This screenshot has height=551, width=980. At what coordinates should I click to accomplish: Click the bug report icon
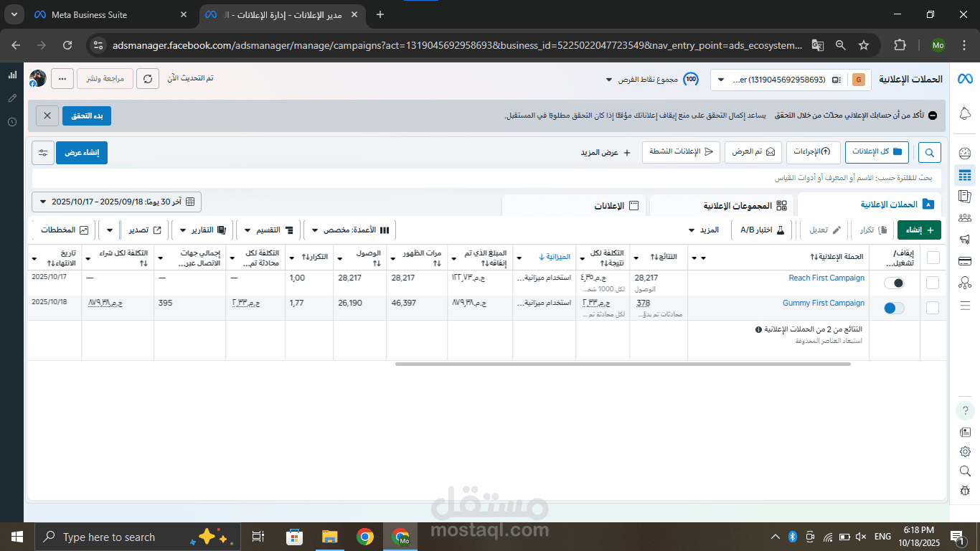pos(965,491)
